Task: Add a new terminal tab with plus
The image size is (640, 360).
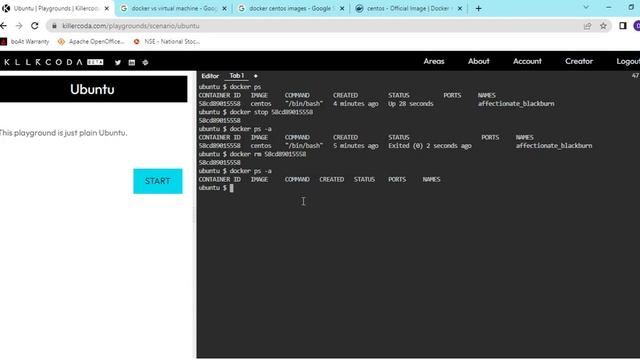Action: 256,76
